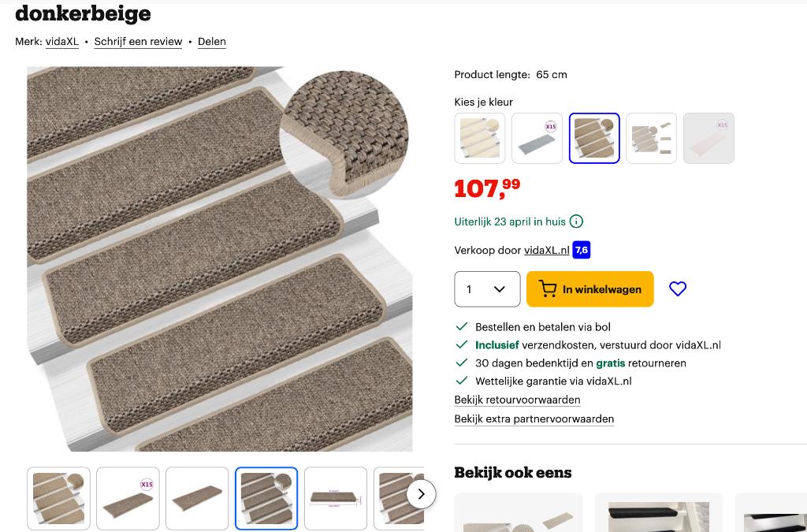Viewport: 807px width, 532px height.
Task: Click the vidaXL.nl seller rating badge 7,6
Action: [582, 250]
